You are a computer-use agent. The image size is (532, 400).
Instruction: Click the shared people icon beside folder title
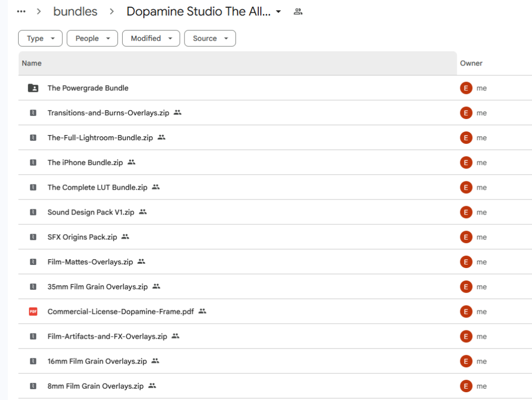(x=298, y=11)
